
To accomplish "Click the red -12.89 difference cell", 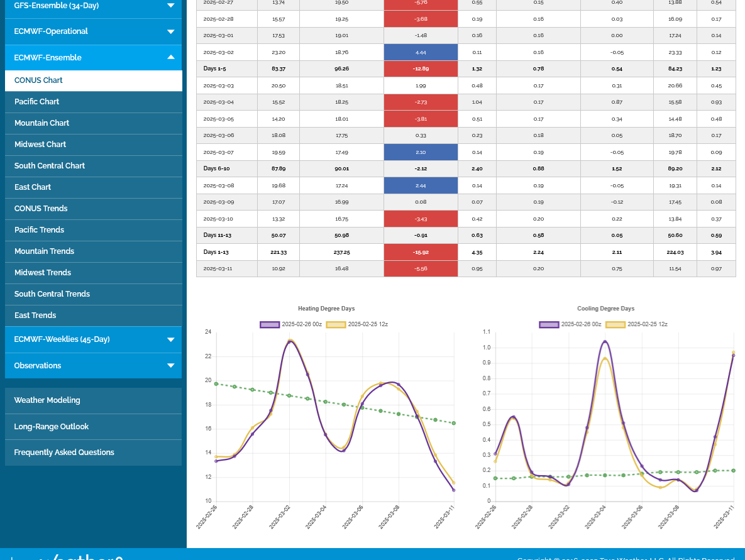I will pyautogui.click(x=421, y=69).
